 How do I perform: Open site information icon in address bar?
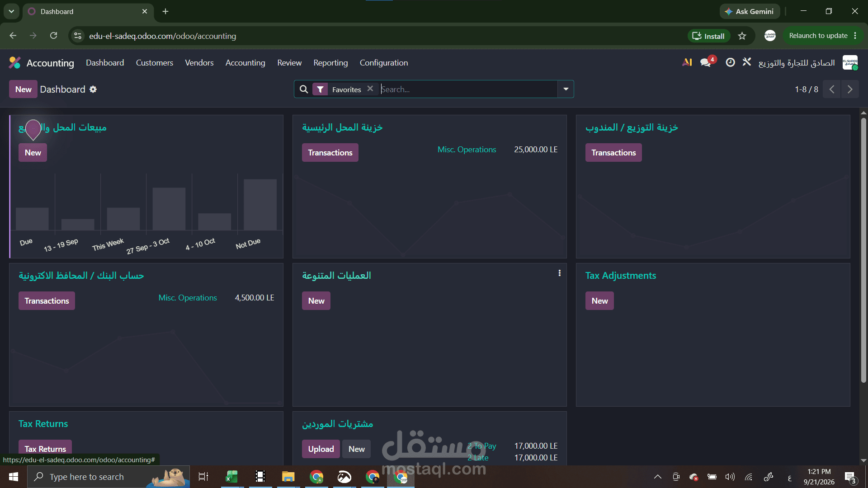click(78, 36)
